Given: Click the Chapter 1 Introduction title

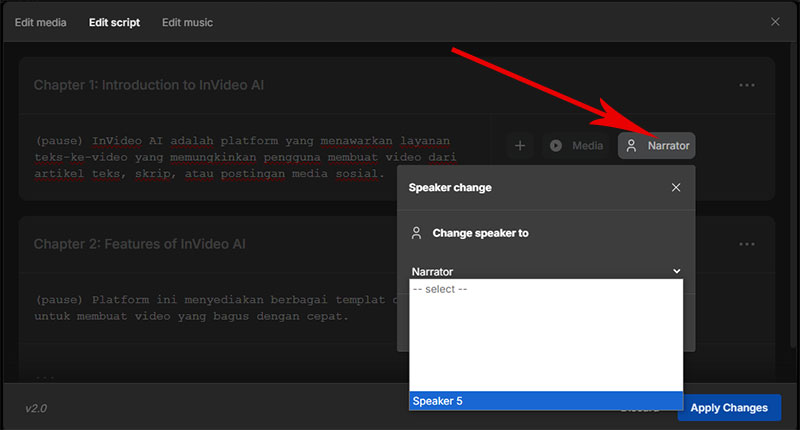Looking at the screenshot, I should (x=149, y=85).
